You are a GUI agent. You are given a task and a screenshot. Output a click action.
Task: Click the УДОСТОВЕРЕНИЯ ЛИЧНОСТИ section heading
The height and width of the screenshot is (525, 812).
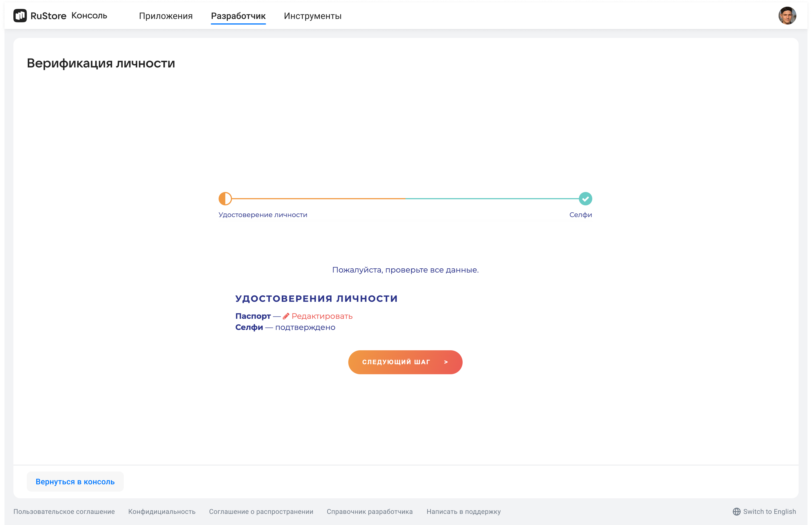(x=316, y=299)
